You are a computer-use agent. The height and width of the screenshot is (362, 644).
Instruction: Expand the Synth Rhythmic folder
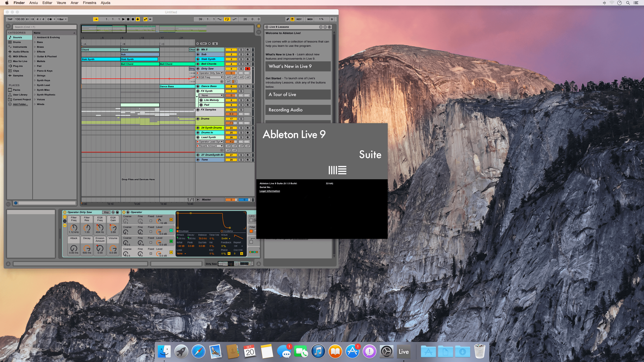[x=35, y=95]
